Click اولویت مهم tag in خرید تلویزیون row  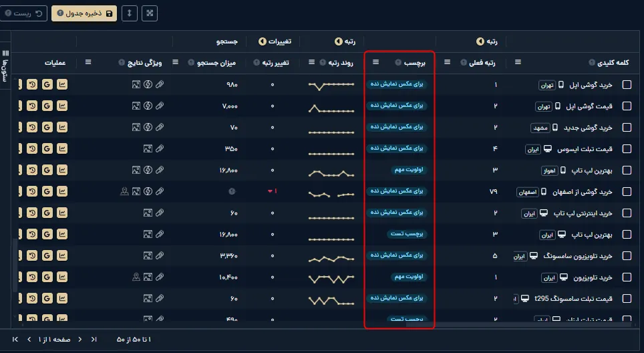409,277
